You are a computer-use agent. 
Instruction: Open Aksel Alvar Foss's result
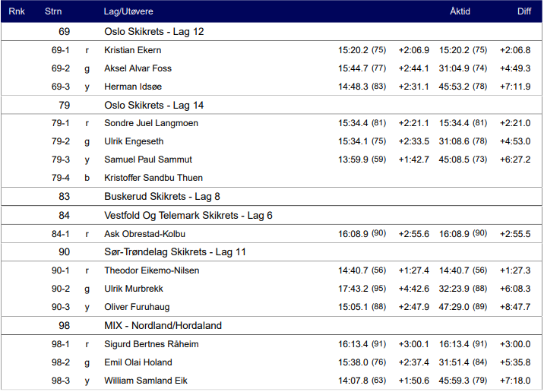(x=138, y=68)
